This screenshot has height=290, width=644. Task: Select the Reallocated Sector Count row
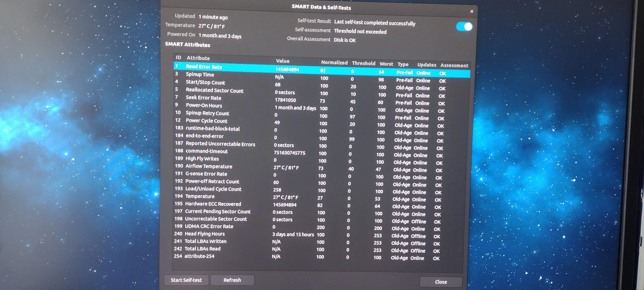tap(321, 93)
